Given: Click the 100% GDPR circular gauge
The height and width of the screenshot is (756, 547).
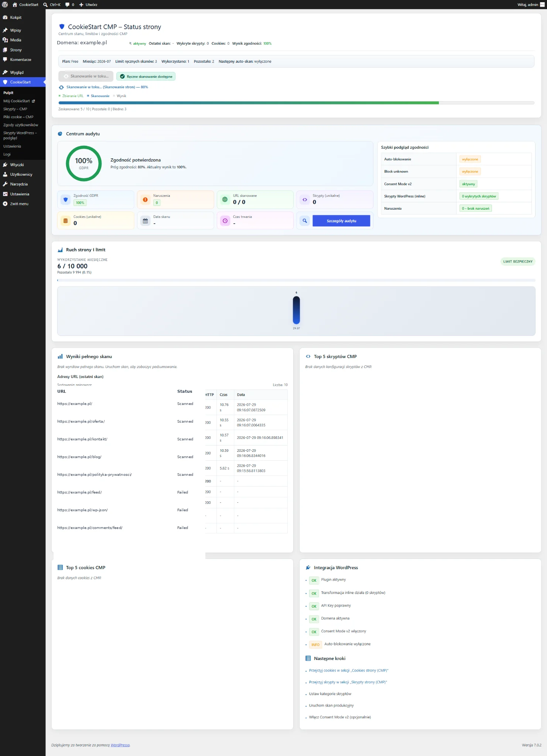Looking at the screenshot, I should pos(84,164).
